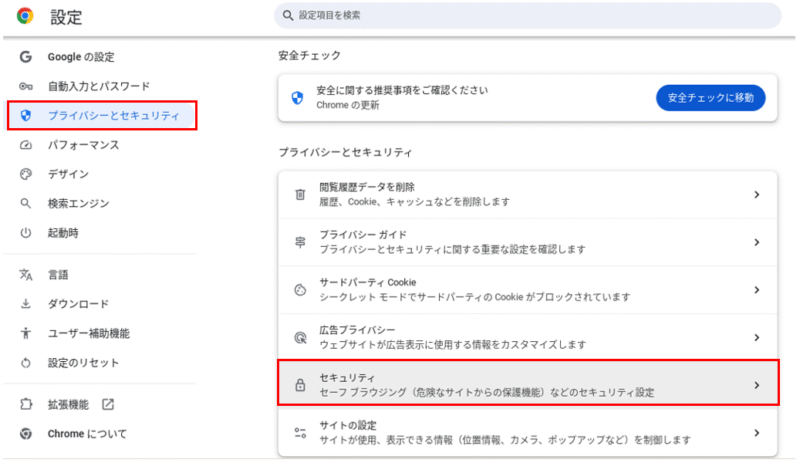Click the speedometer icon for パフォーマンス
Viewport: 800px width, 463px height.
coord(26,145)
